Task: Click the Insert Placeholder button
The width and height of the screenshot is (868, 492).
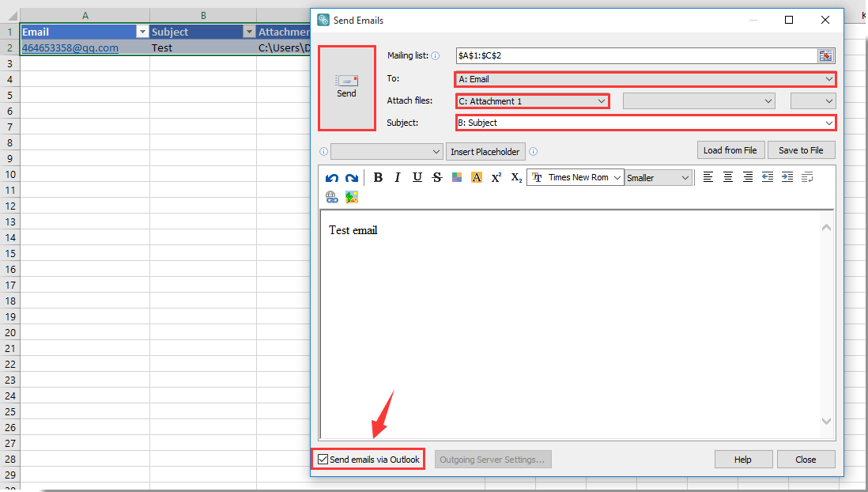Action: tap(485, 151)
